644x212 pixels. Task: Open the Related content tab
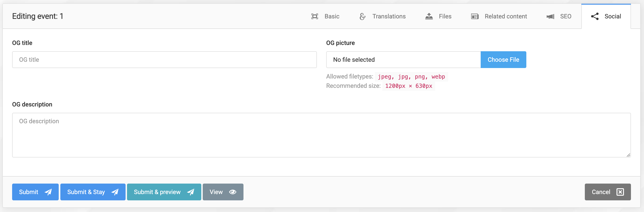point(506,17)
